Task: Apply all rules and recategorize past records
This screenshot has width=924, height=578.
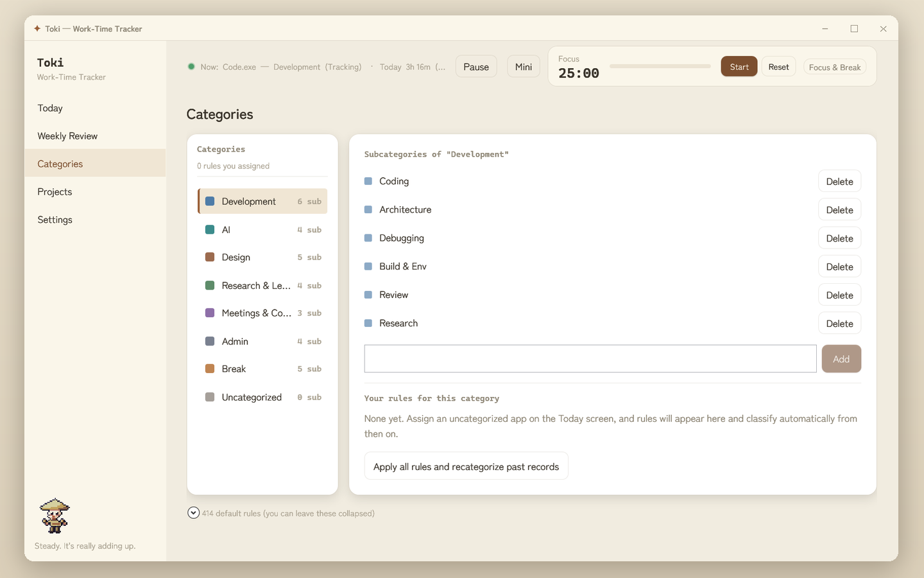Action: [x=466, y=466]
